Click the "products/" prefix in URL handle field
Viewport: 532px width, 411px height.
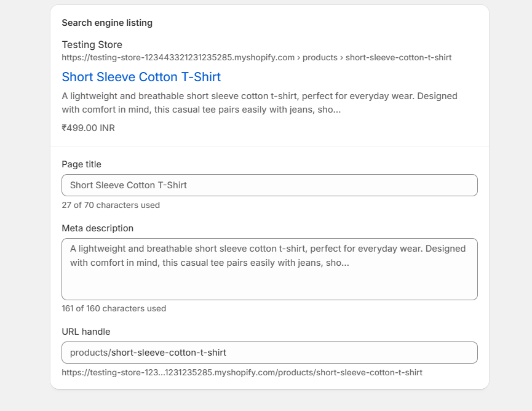pos(90,353)
